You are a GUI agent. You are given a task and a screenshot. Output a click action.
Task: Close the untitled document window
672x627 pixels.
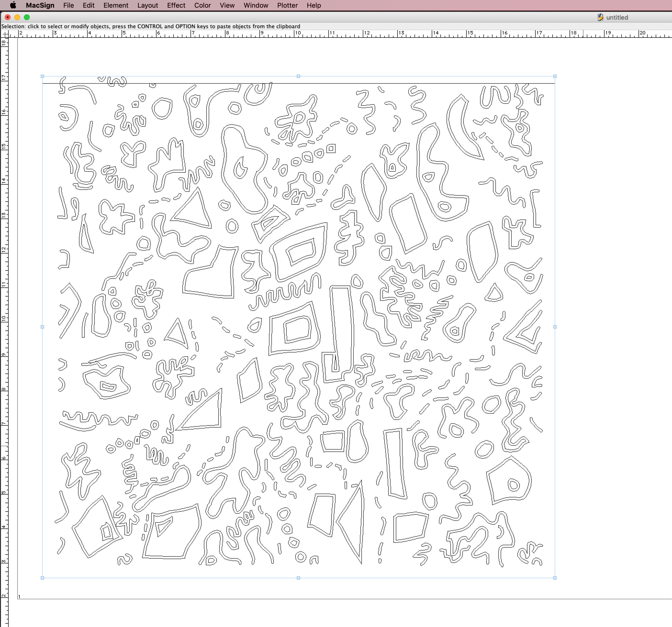click(x=8, y=17)
